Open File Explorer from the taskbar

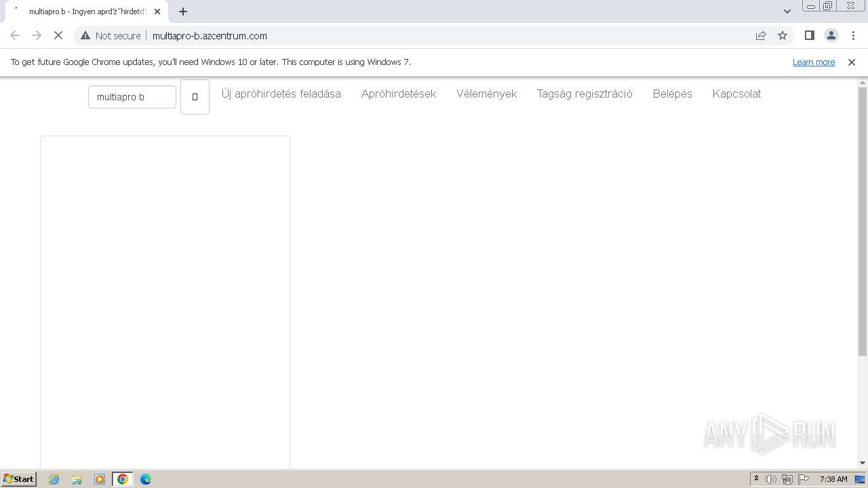point(77,479)
